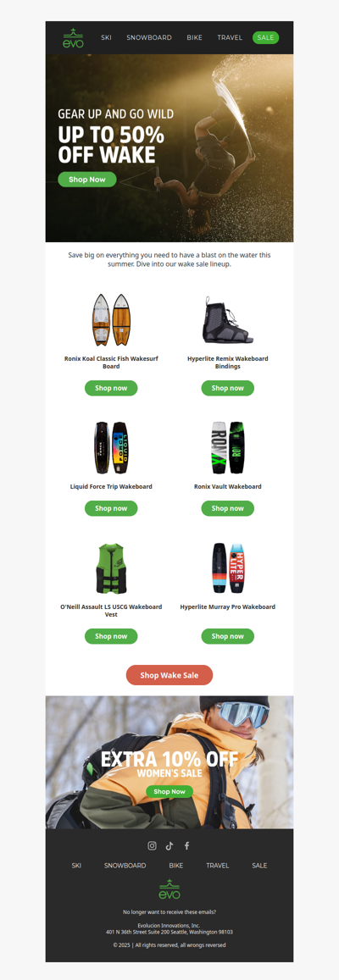Screen dimensions: 339x980
Task: Open the Hyperlite Murray Pro Wakeboard image
Action: click(228, 568)
